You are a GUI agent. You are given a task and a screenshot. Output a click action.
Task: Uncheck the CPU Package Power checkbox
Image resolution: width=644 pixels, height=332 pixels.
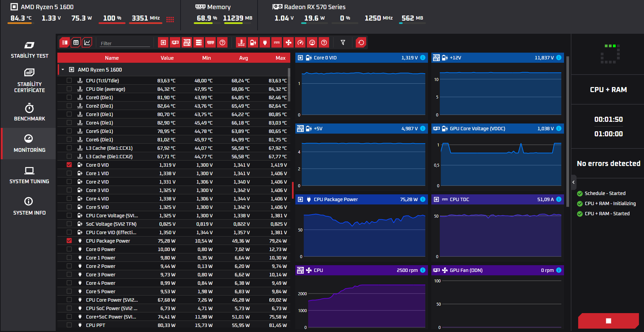coord(69,241)
